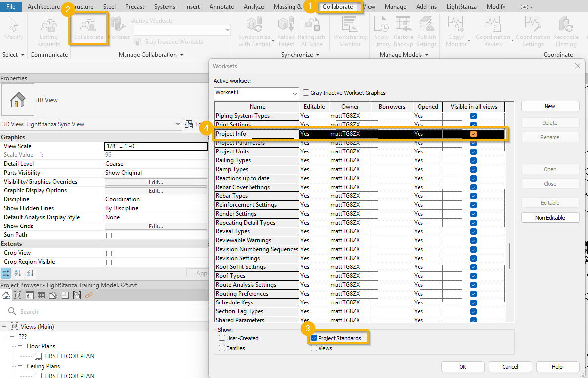The width and height of the screenshot is (588, 378).
Task: Check the Views show option
Action: point(314,348)
